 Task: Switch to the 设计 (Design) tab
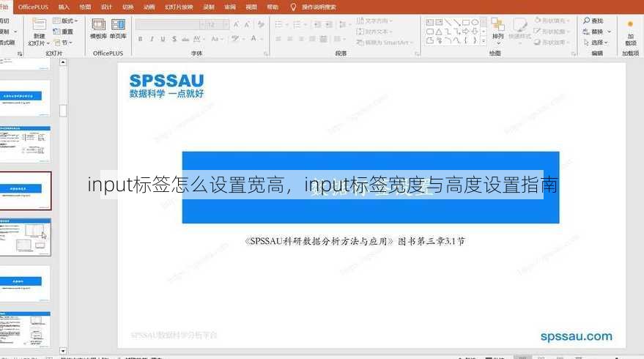point(106,7)
